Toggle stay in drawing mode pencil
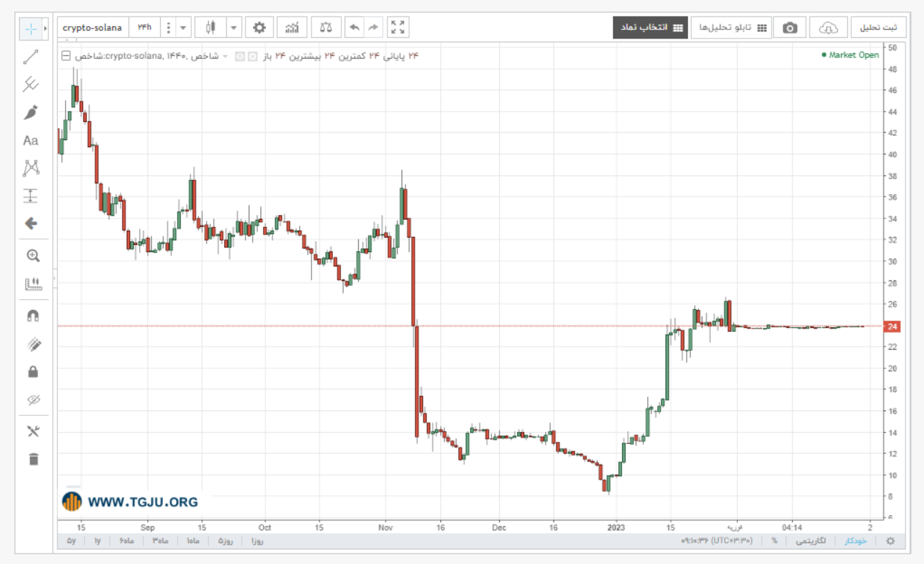 (x=33, y=345)
